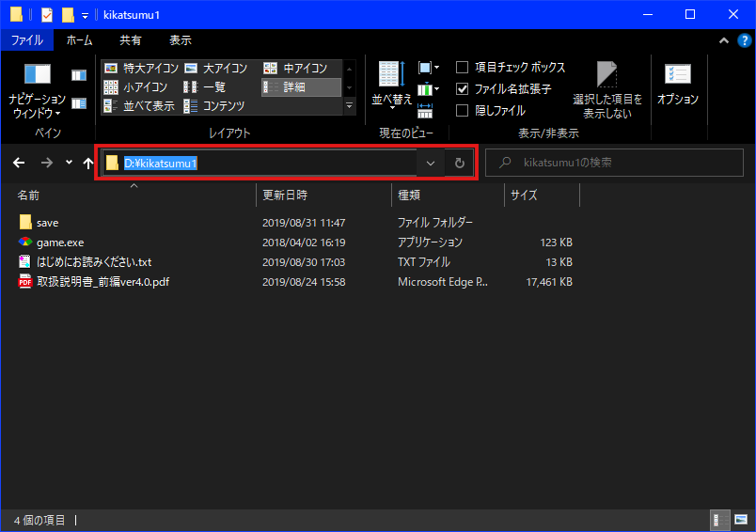The height and width of the screenshot is (532, 756).
Task: Switch to the Share (共有) tab
Action: coord(131,40)
